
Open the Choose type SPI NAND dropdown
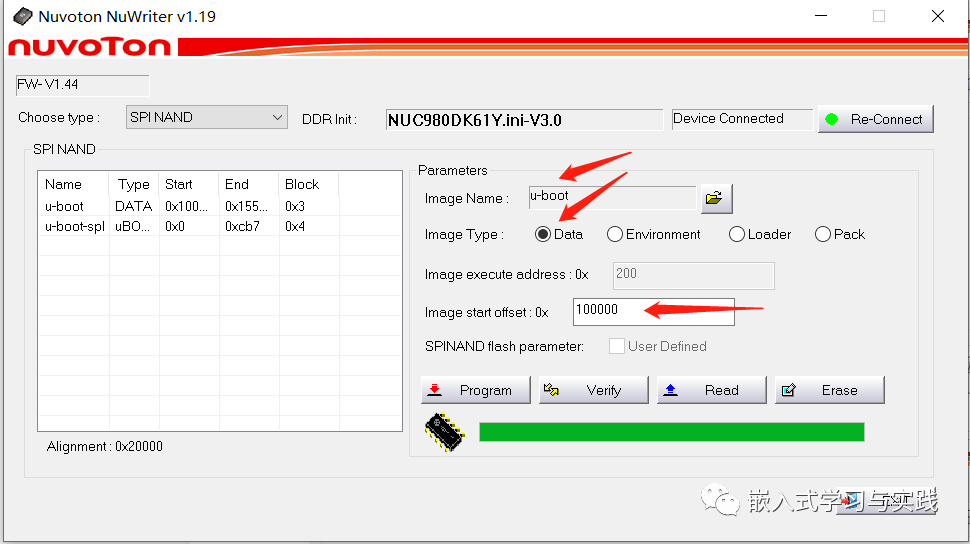(x=207, y=117)
